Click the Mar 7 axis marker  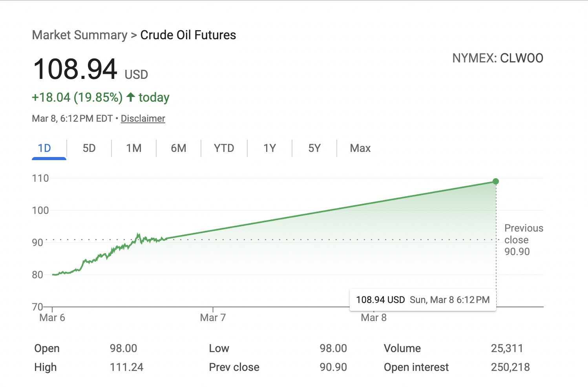(213, 318)
